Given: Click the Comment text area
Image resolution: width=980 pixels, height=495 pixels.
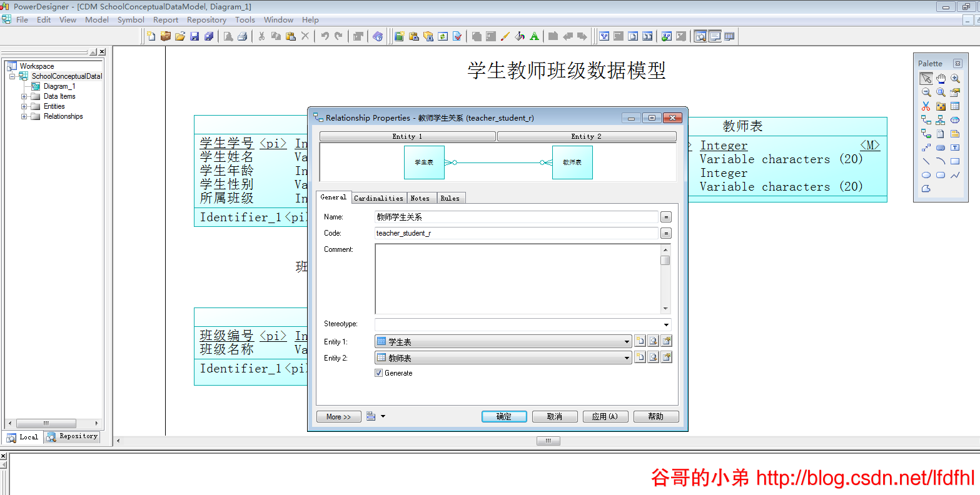Looking at the screenshot, I should [518, 279].
